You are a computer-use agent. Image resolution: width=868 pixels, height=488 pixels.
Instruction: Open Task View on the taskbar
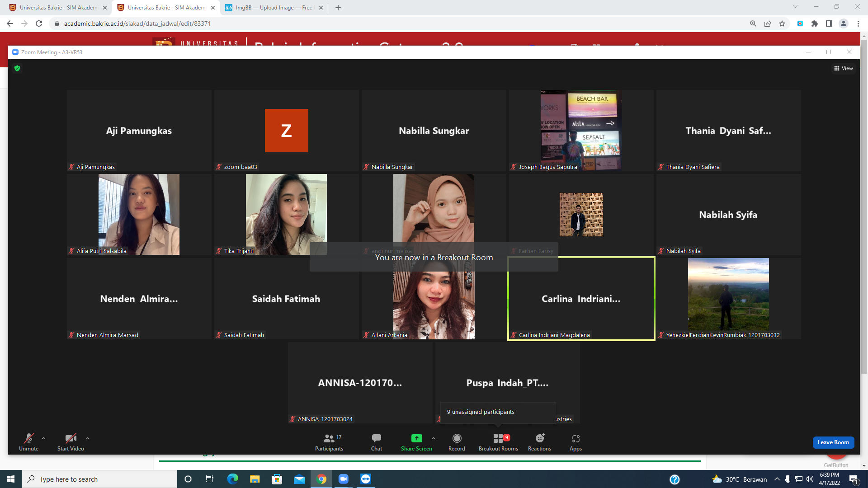tap(210, 479)
